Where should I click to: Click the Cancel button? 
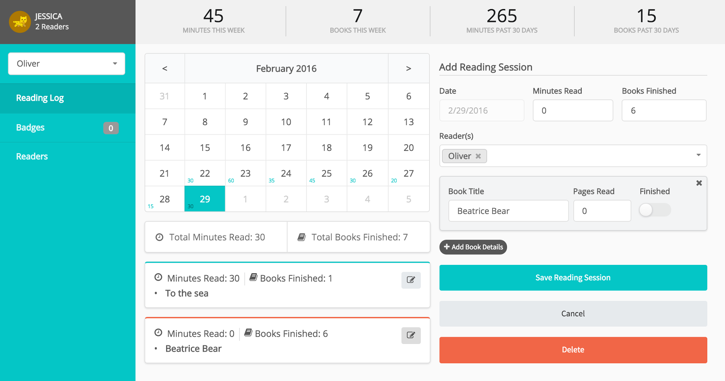tap(573, 313)
